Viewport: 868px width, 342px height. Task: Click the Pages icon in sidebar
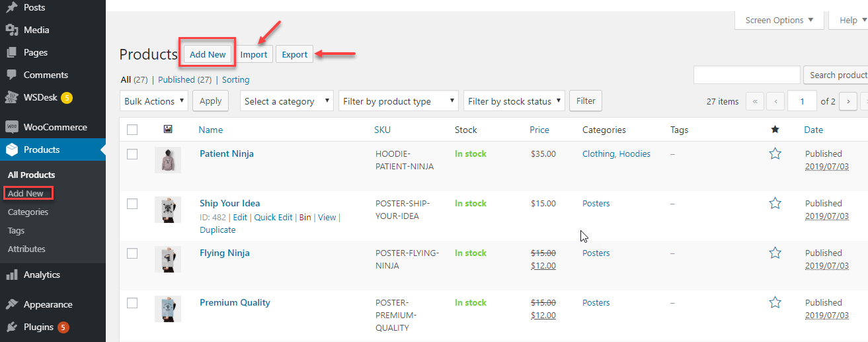pos(12,52)
